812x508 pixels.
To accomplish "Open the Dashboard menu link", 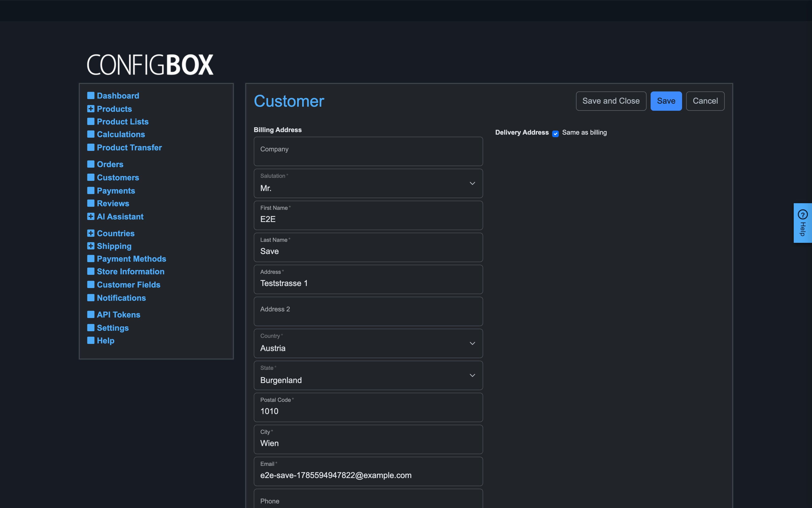I will (x=118, y=96).
